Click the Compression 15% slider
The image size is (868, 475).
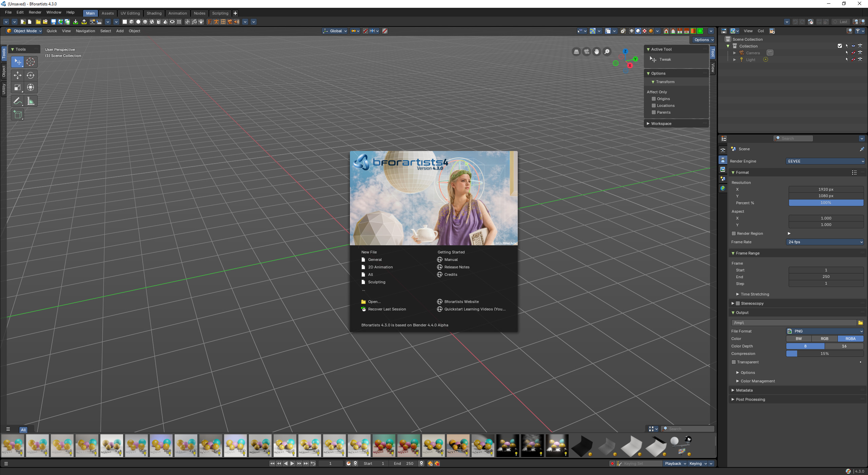coord(824,354)
